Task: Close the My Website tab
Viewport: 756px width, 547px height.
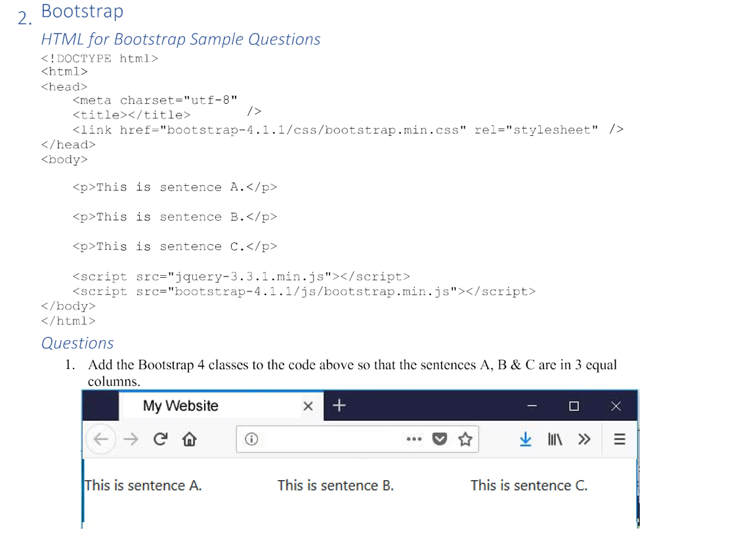Action: point(308,406)
